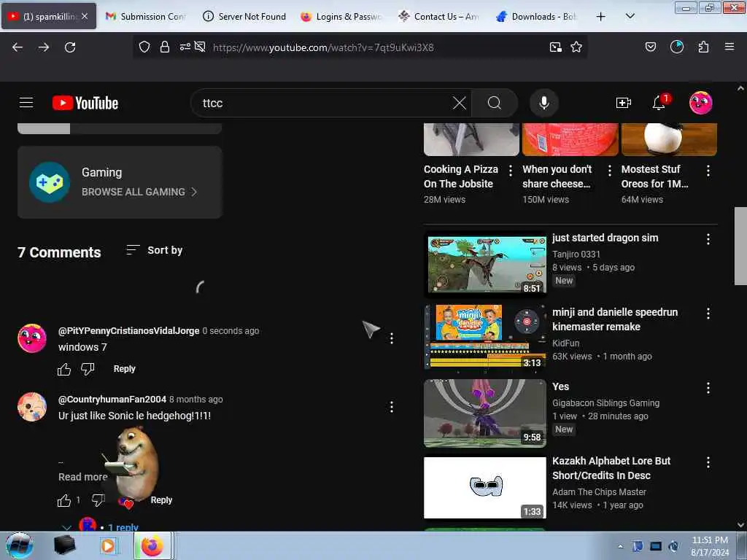Click the Firefox address bar URL
The image size is (747, 560).
coord(323,47)
